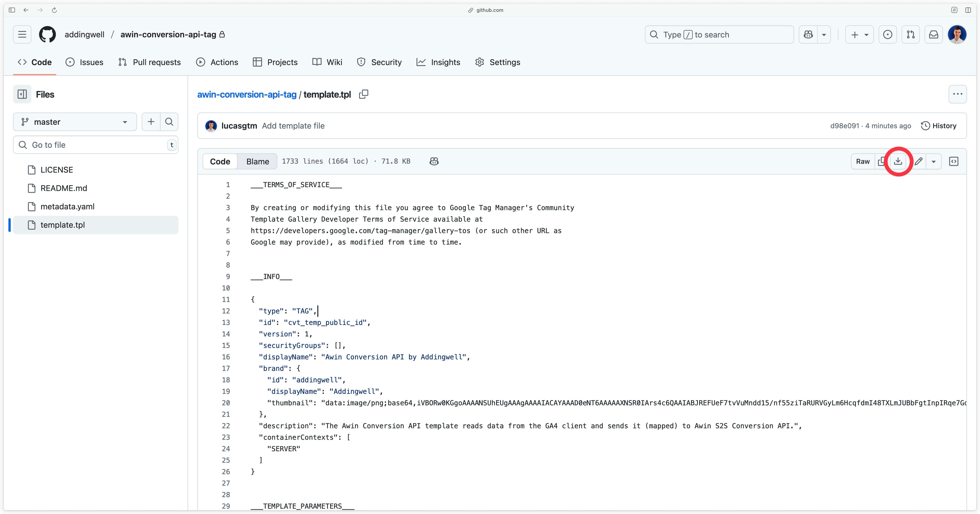This screenshot has height=514, width=980.
Task: Reload the page with browser refresh icon
Action: (x=54, y=10)
